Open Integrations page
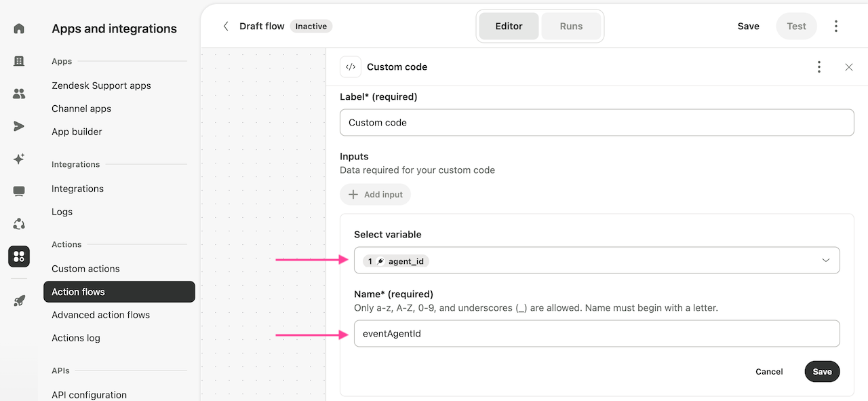Viewport: 868px width, 401px height. (x=77, y=189)
